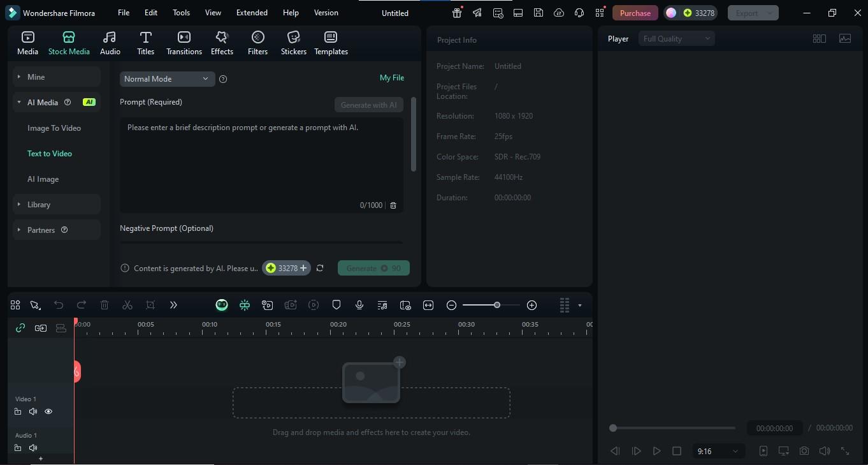This screenshot has height=465, width=868.
Task: Switch to the Filters tab
Action: 257,43
